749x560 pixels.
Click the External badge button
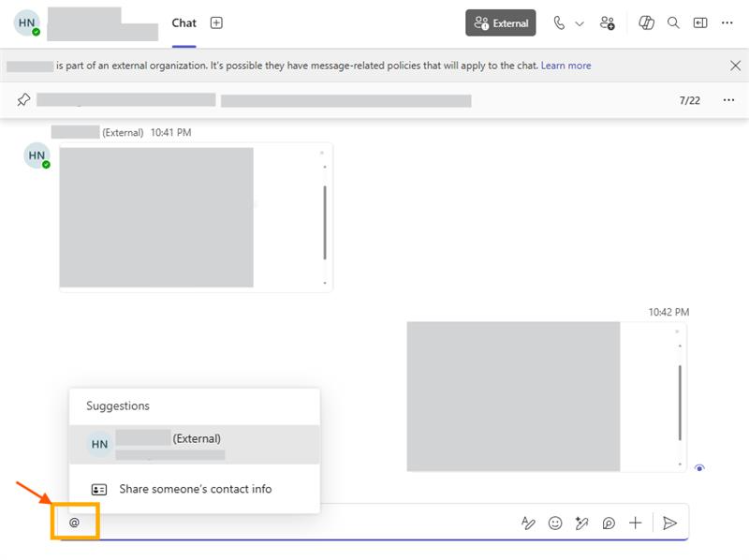(x=501, y=22)
